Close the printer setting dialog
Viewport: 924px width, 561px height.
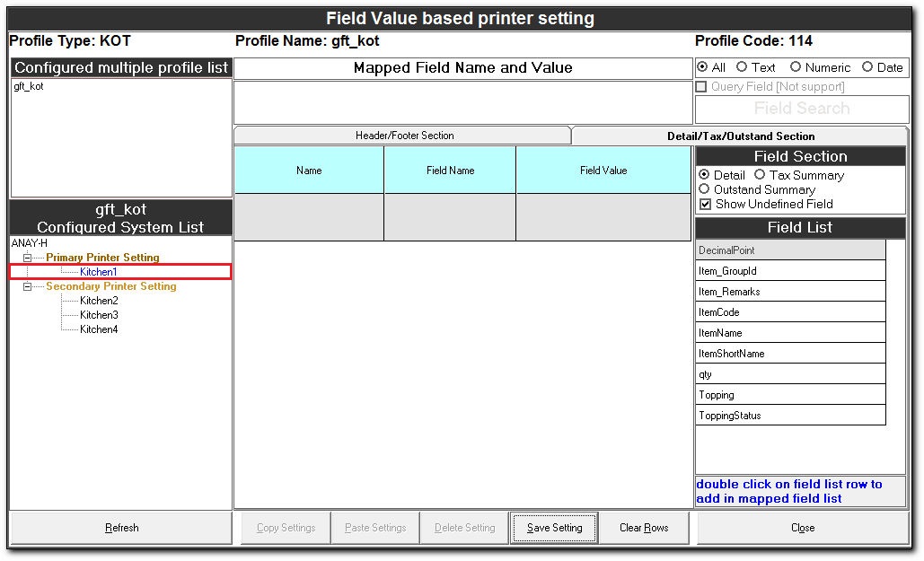tap(803, 528)
